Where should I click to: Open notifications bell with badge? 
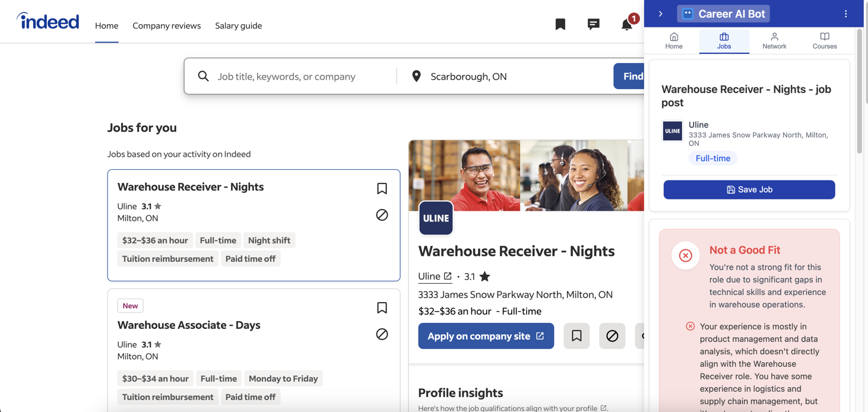628,23
